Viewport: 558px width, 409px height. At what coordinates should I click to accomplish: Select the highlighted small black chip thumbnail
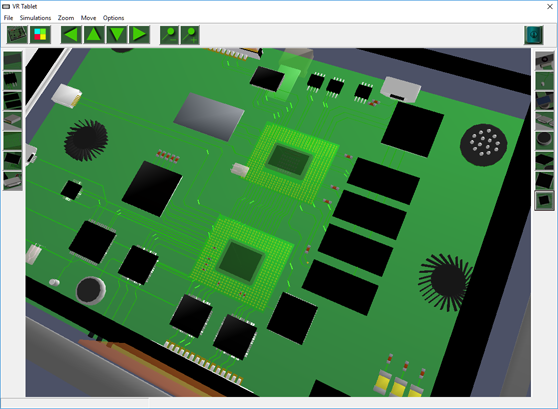coord(544,201)
